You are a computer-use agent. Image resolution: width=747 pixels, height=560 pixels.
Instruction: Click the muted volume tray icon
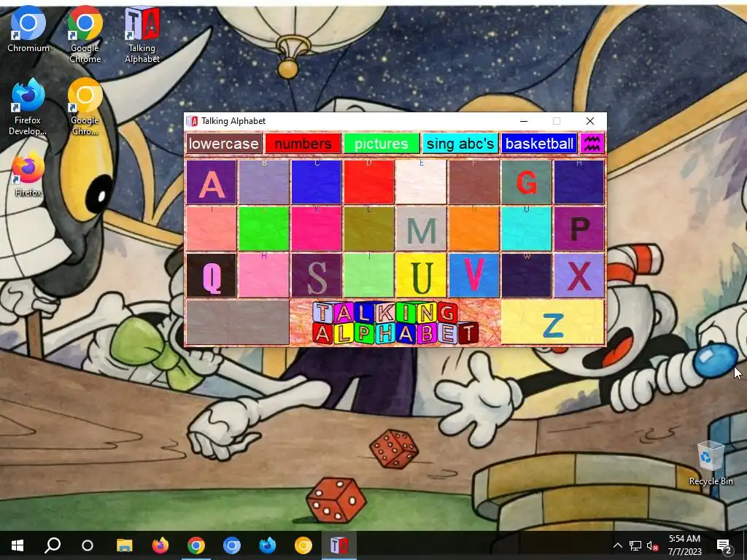pos(653,545)
